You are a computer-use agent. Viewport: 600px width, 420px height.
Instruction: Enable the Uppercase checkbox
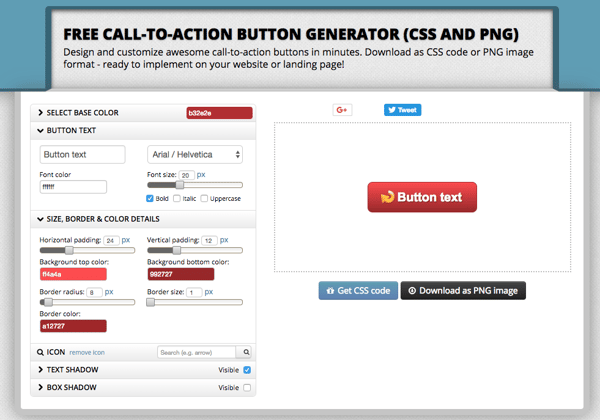pos(205,198)
